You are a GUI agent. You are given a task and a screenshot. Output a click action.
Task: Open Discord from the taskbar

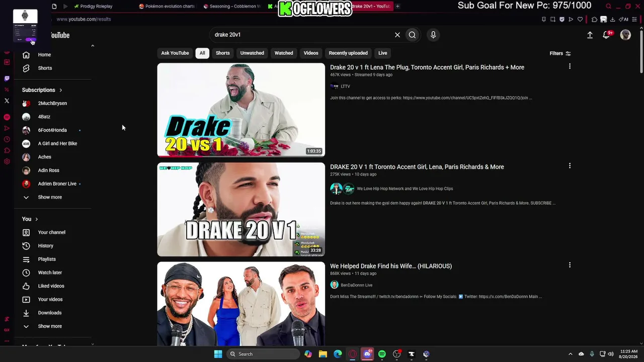pyautogui.click(x=367, y=354)
